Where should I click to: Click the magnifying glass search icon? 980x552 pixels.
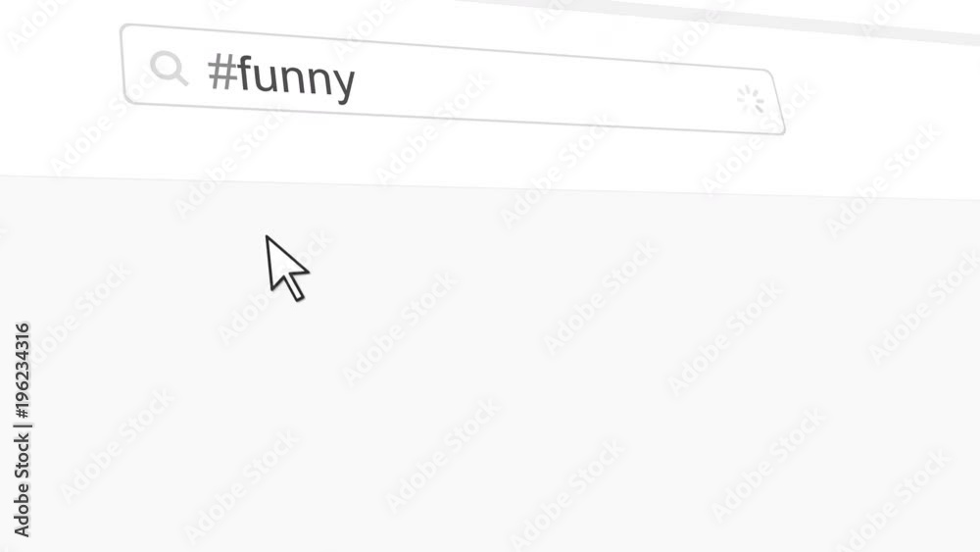(x=169, y=68)
